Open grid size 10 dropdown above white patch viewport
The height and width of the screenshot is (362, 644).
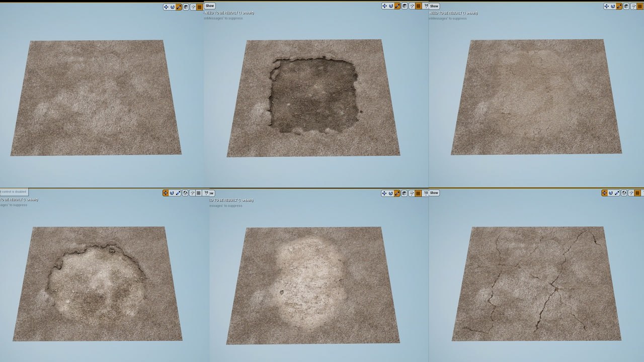[x=426, y=193]
